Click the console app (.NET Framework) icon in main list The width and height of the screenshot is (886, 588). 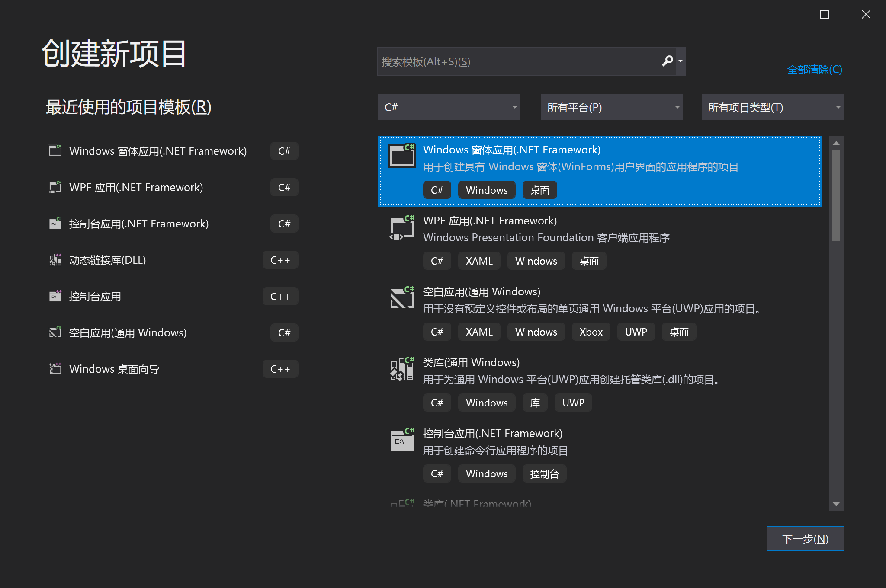click(x=402, y=440)
